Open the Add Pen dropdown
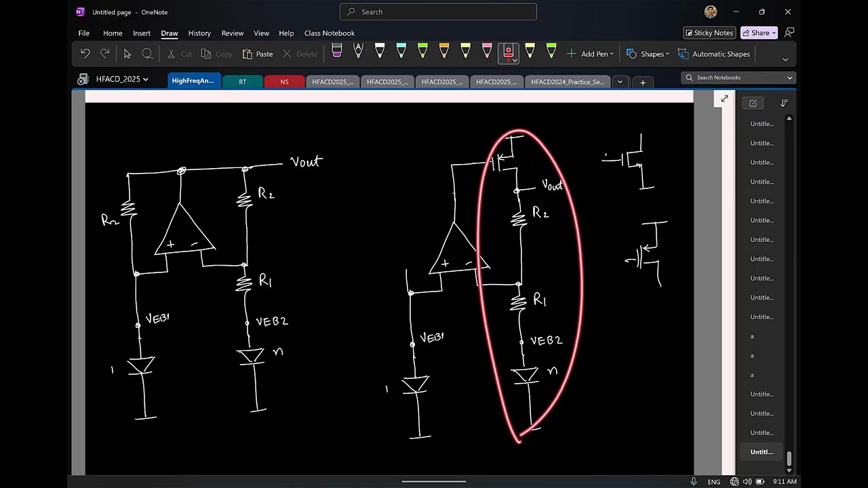The width and height of the screenshot is (868, 488). [x=590, y=54]
